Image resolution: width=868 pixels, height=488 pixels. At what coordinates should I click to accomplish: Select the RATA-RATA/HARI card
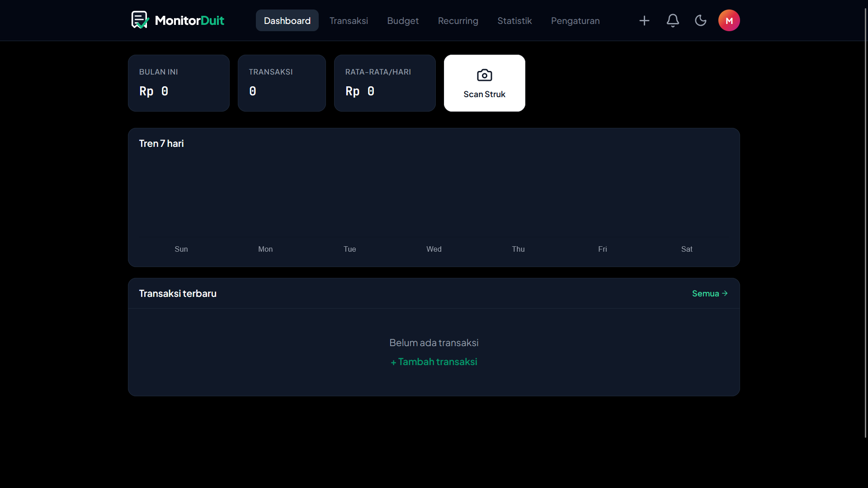click(x=385, y=83)
